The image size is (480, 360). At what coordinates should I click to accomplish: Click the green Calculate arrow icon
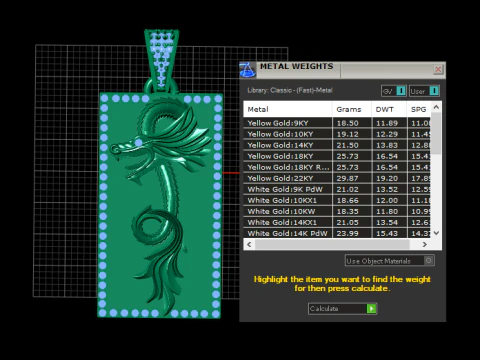[x=371, y=309]
